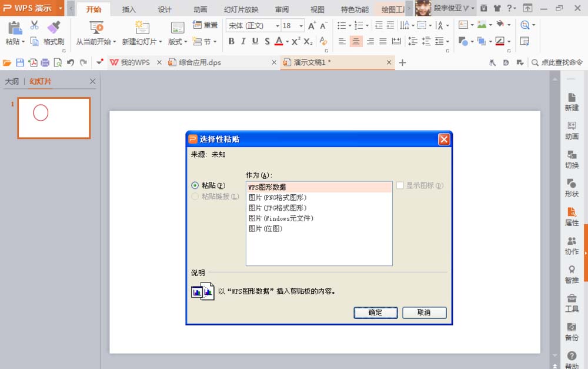Add a new document tab with plus
588x369 pixels.
tap(402, 63)
